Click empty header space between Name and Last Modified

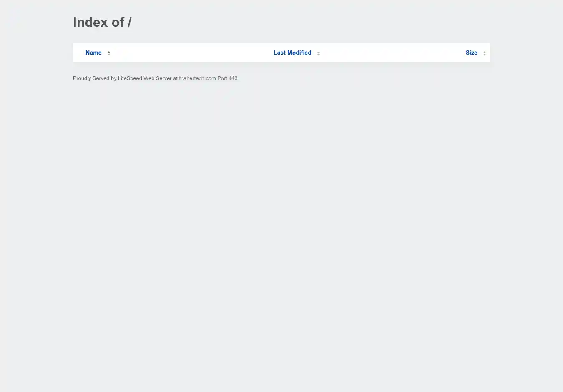pos(192,53)
